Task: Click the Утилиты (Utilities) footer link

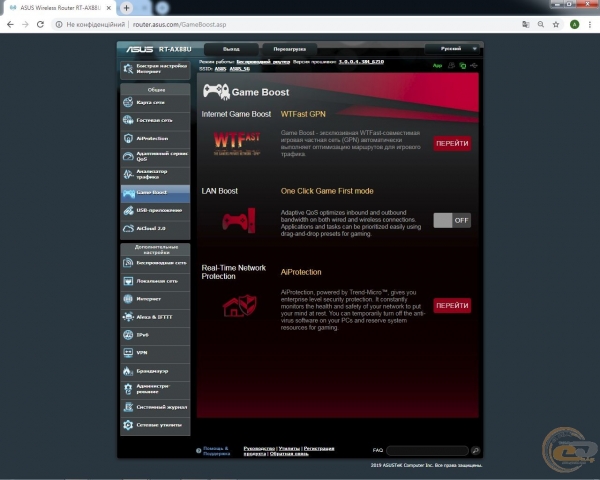Action: (289, 449)
